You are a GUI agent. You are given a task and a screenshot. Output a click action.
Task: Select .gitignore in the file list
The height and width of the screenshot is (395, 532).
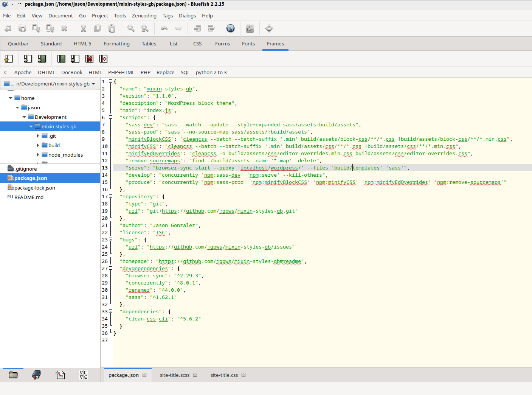(50, 169)
